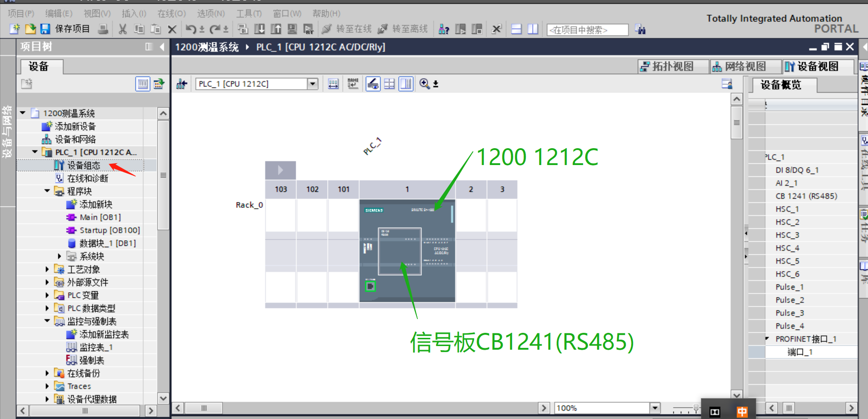Click the Delete X icon
This screenshot has height=419, width=868.
click(172, 29)
